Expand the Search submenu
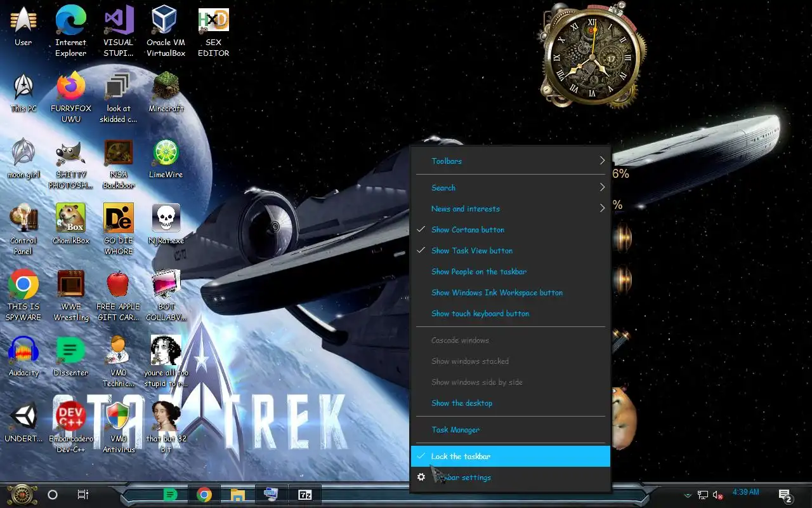Viewport: 812px width, 508px height. point(511,188)
